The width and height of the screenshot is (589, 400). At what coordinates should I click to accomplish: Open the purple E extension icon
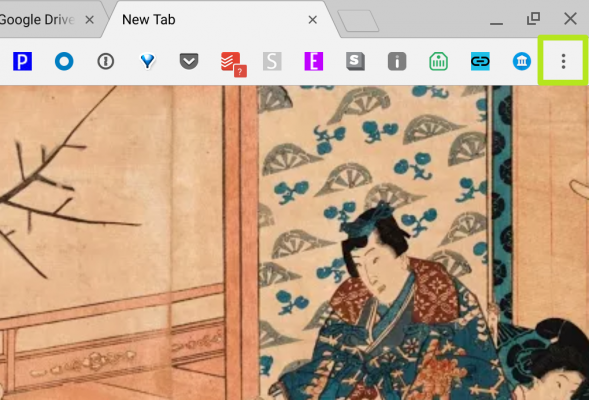[314, 61]
